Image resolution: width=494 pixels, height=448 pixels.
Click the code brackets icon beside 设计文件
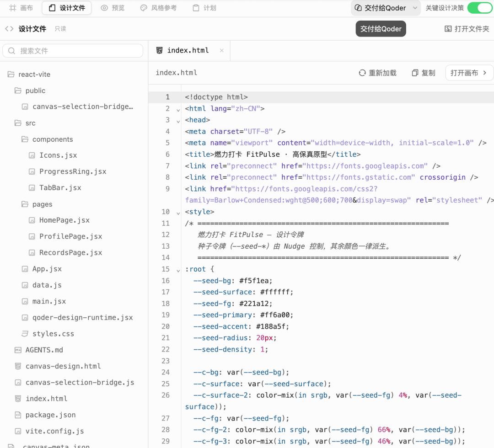9,29
